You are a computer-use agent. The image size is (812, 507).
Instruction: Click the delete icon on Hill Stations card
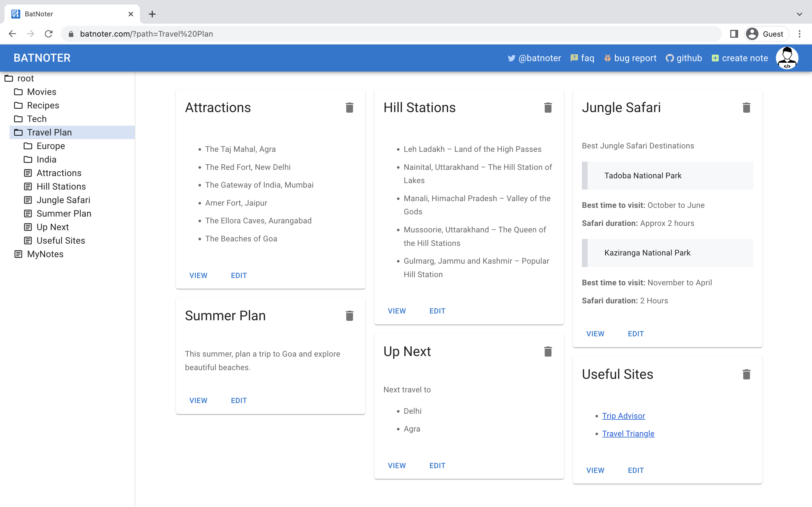548,108
